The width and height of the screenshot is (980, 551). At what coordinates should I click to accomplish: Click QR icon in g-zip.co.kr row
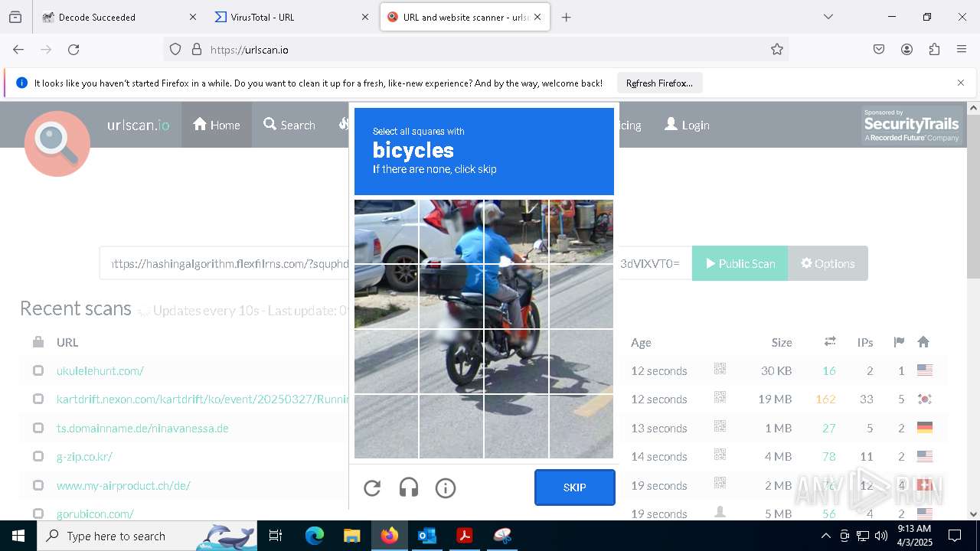click(720, 455)
